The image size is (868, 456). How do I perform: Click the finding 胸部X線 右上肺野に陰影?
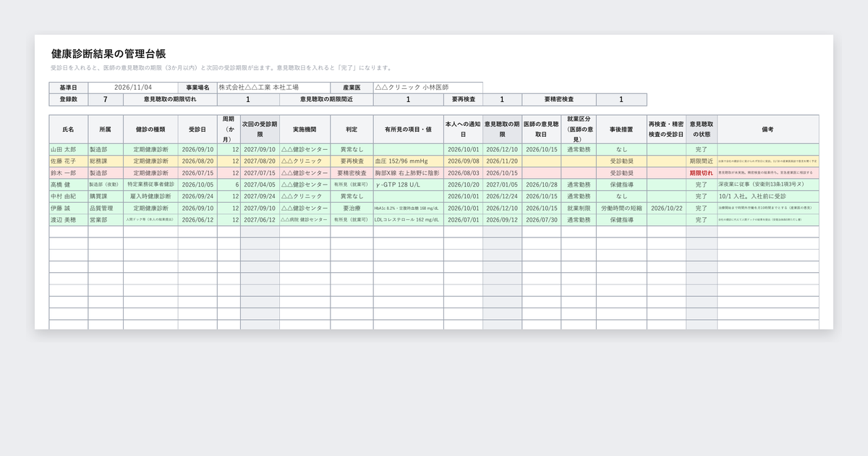409,173
